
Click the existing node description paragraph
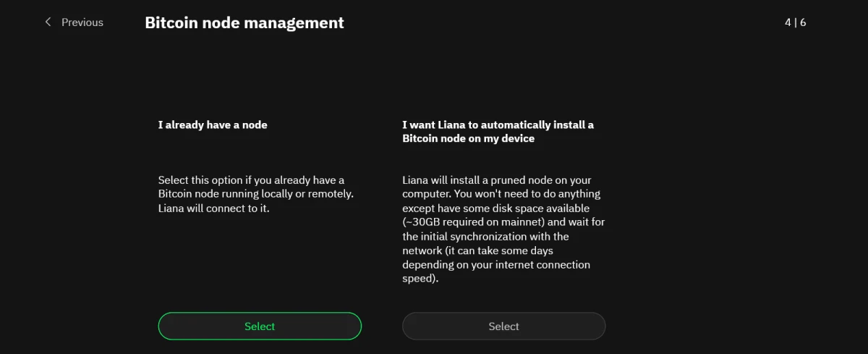[255, 194]
